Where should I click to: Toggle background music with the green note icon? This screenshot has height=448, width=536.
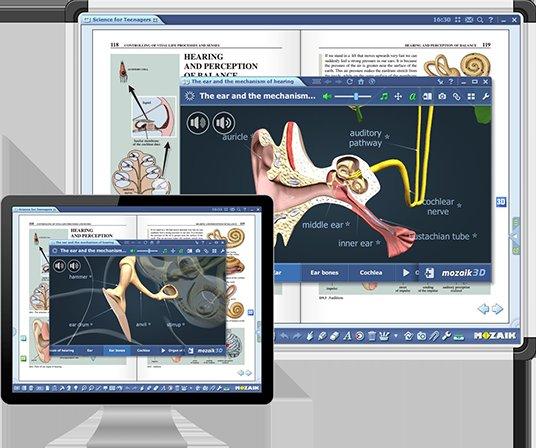(384, 97)
